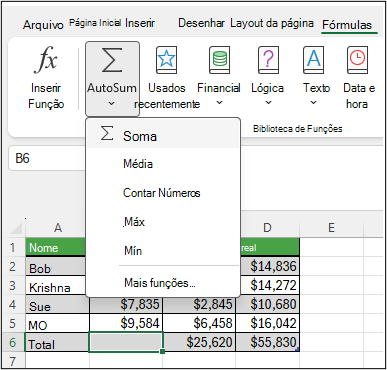Image resolution: width=387 pixels, height=370 pixels.
Task: Expand the Lógica dropdown chevron
Action: pos(268,103)
